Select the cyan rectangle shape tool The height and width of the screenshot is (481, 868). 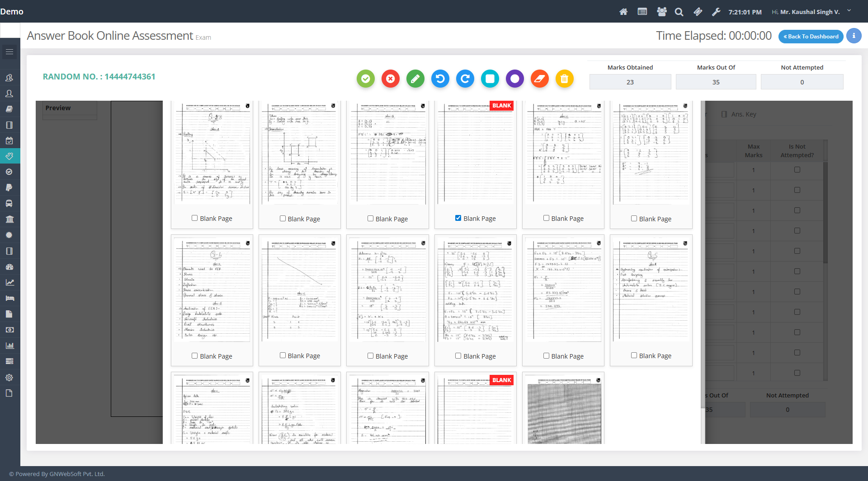[x=490, y=79]
